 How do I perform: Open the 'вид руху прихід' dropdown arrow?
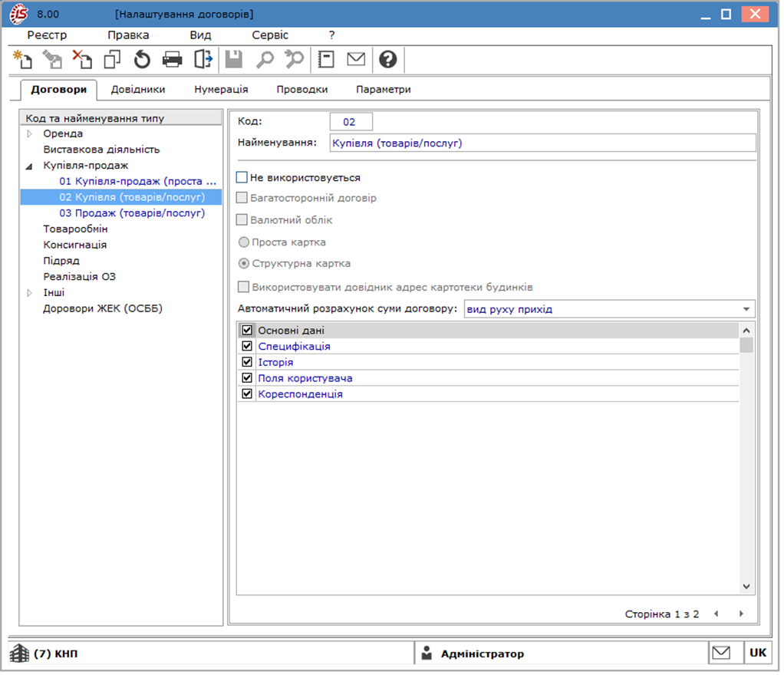[746, 309]
